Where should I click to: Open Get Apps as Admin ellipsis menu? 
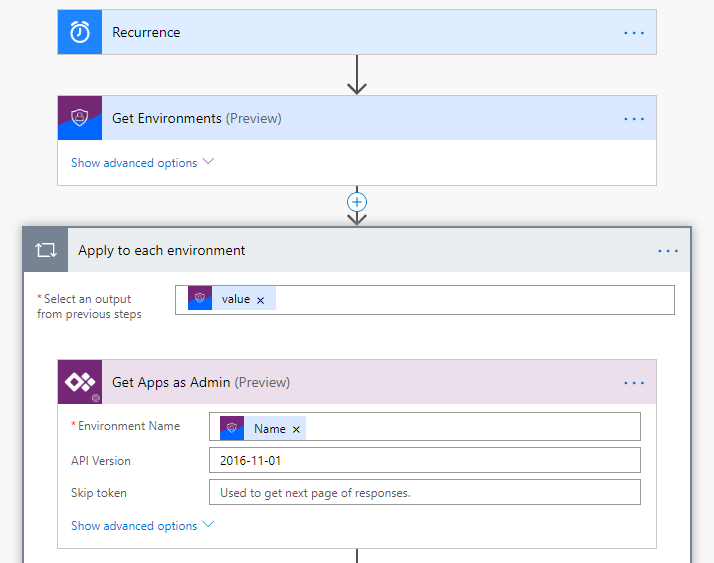pyautogui.click(x=634, y=382)
